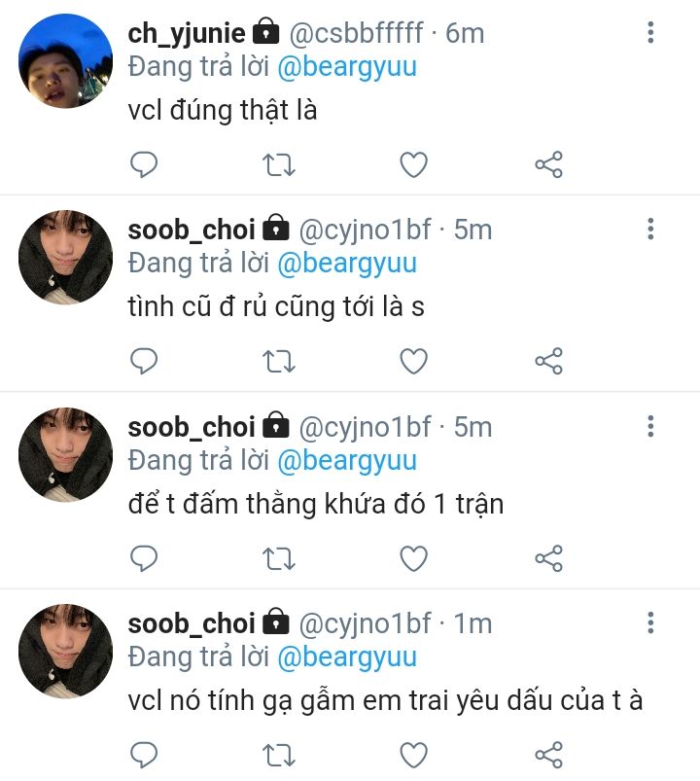The width and height of the screenshot is (700, 781).
Task: Reply to "tình cũ đ rủ cũng tới" tweet
Action: tap(144, 361)
